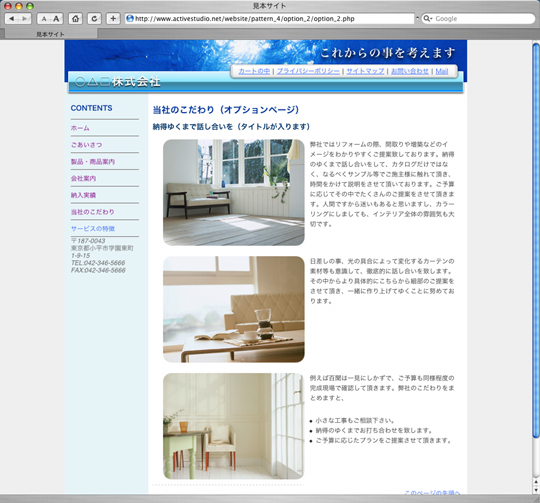Viewport: 540px width, 503px height.
Task: Click the ご予算に応じたプラン bullet
Action: pyautogui.click(x=383, y=440)
